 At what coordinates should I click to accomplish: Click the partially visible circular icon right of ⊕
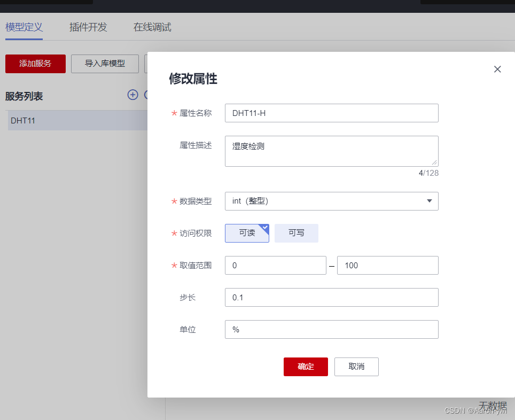coord(146,95)
